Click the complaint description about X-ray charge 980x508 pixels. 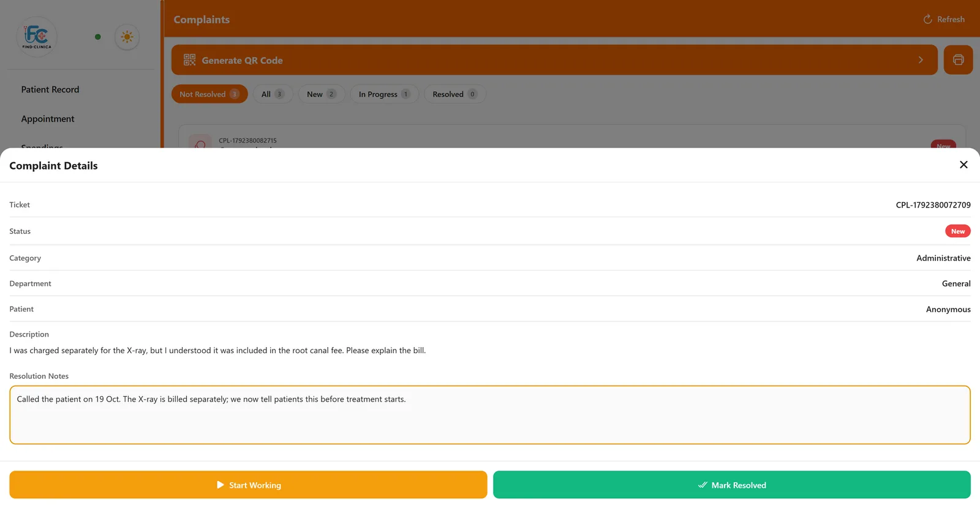coord(217,351)
